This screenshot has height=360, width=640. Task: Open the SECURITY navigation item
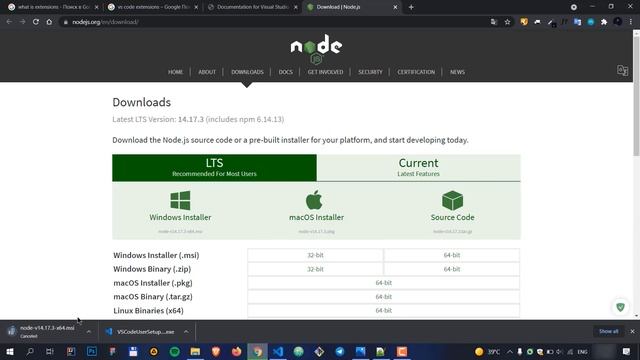click(x=370, y=72)
